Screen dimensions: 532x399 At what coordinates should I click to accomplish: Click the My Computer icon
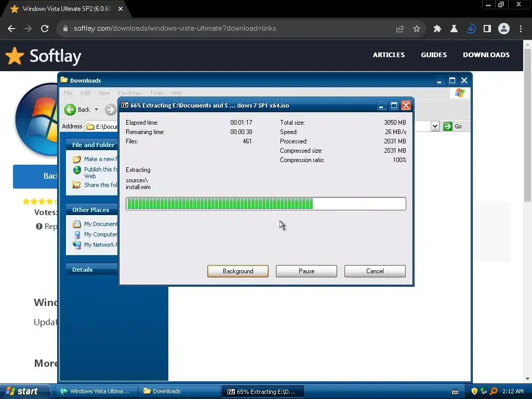(x=77, y=234)
